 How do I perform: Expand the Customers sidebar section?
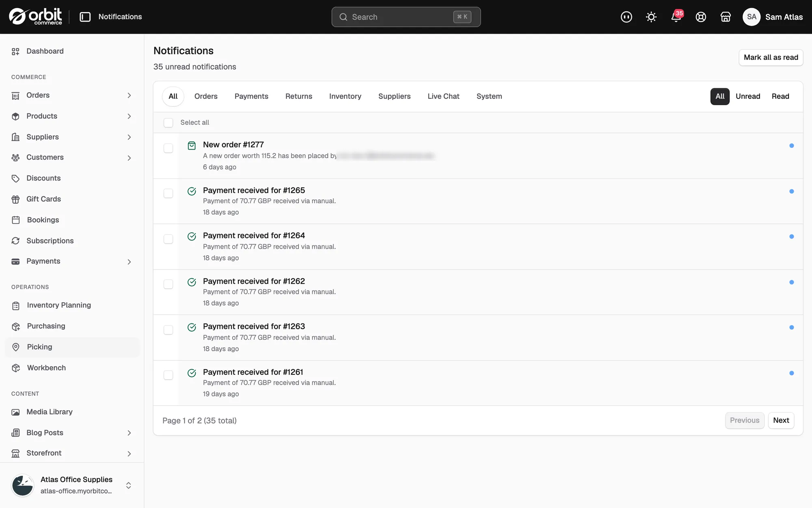click(129, 158)
